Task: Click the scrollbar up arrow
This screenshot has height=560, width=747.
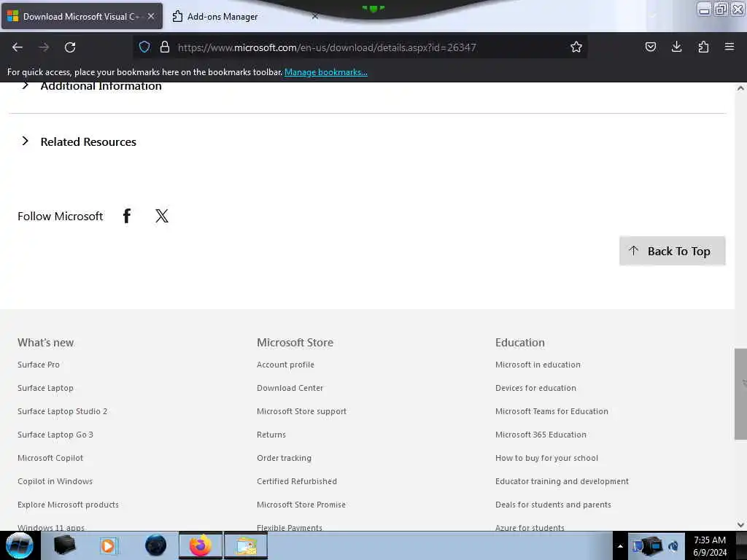Action: [740, 88]
